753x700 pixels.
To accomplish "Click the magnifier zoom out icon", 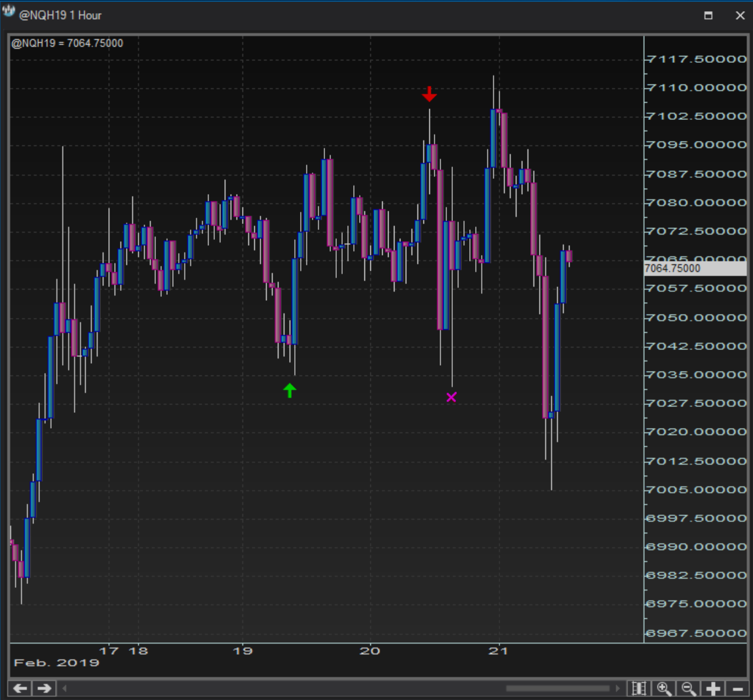I will (x=689, y=688).
